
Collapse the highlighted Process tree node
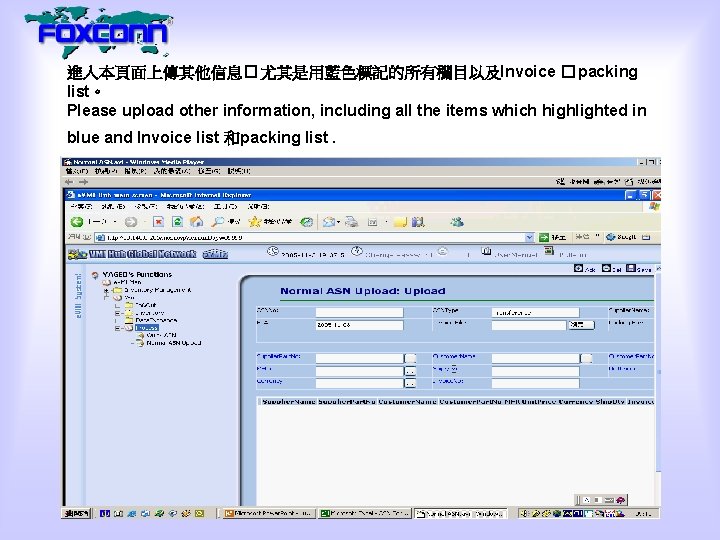tap(118, 328)
